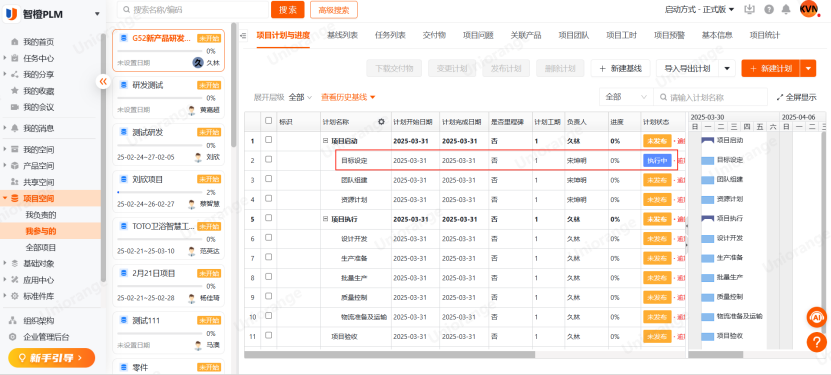This screenshot has width=831, height=375.
Task: Click the 久林 avatar on G52 project card
Action: click(198, 62)
